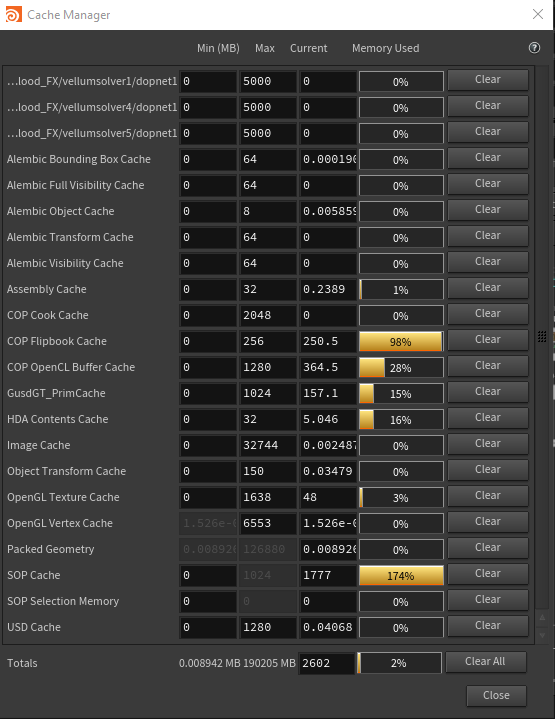Edit Max field of COP Flipbook Cache
555x719 pixels.
(x=268, y=341)
